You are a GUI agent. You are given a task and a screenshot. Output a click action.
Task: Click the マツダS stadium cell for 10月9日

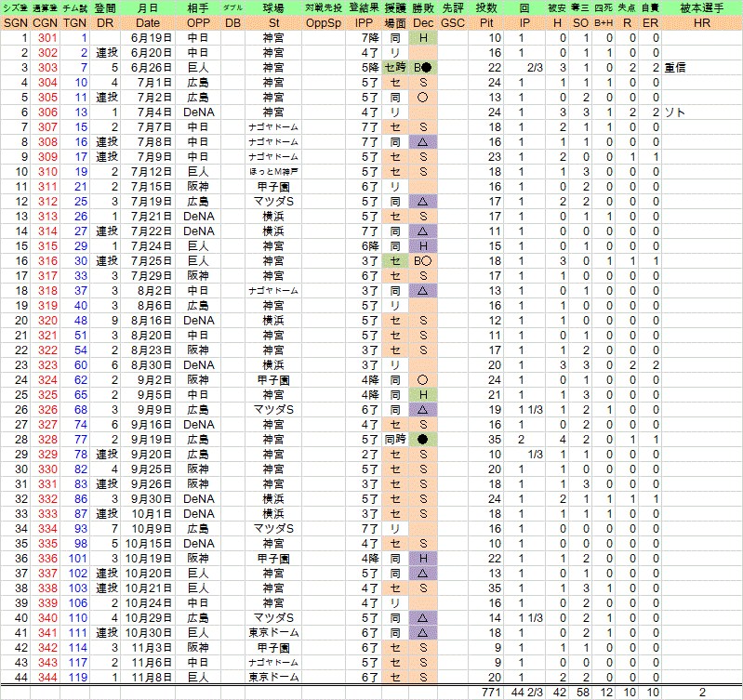tap(273, 529)
